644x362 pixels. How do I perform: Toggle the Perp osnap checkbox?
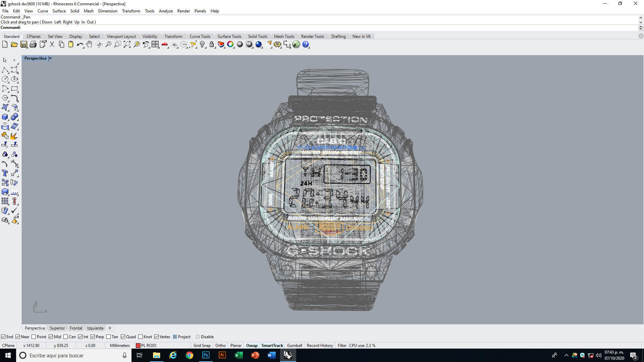pos(93,337)
